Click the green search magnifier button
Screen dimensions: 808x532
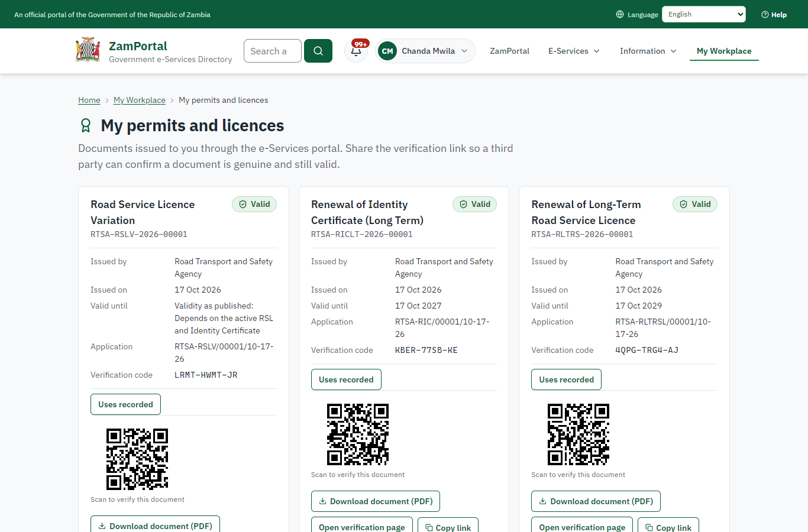tap(318, 51)
